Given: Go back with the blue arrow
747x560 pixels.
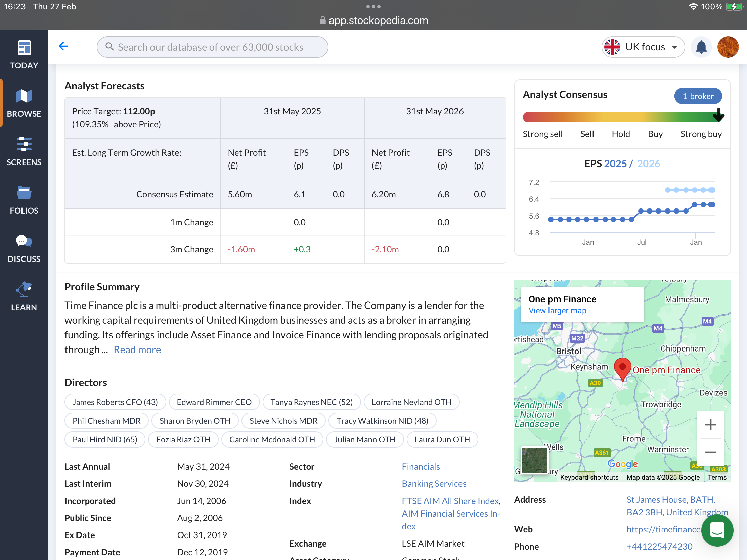Looking at the screenshot, I should click(x=63, y=46).
